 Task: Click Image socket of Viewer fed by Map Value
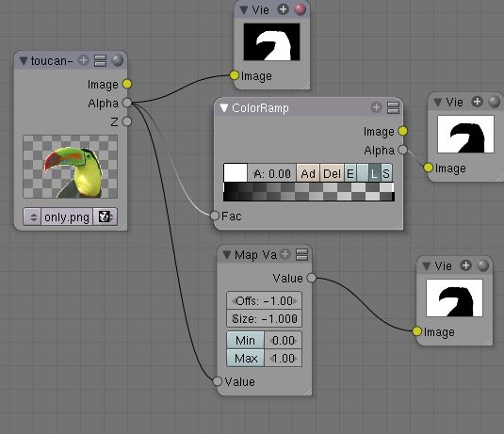click(x=417, y=331)
